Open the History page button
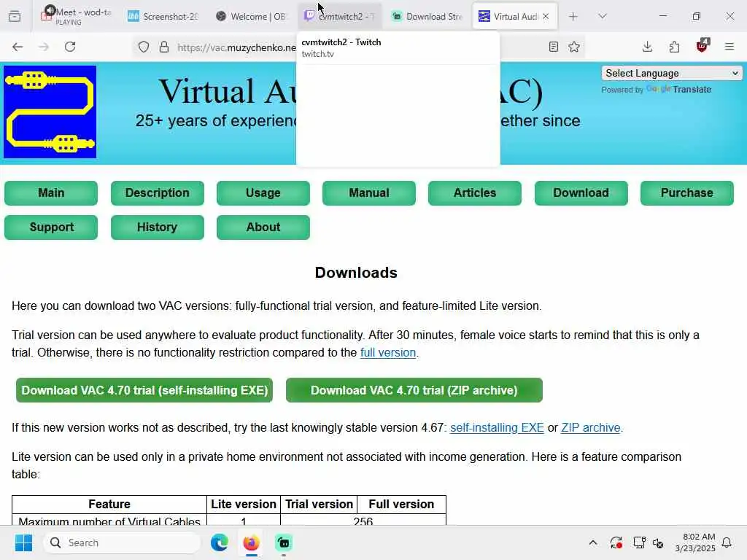 click(158, 227)
